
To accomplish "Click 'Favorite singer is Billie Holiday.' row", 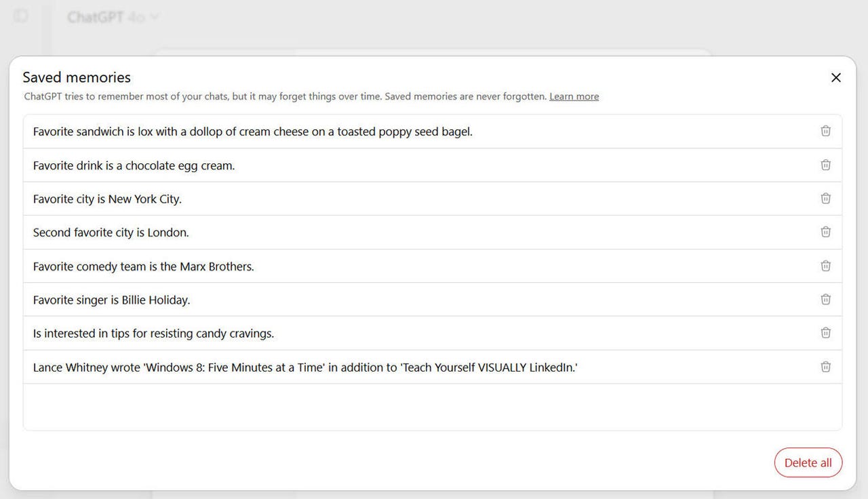I will [x=433, y=300].
